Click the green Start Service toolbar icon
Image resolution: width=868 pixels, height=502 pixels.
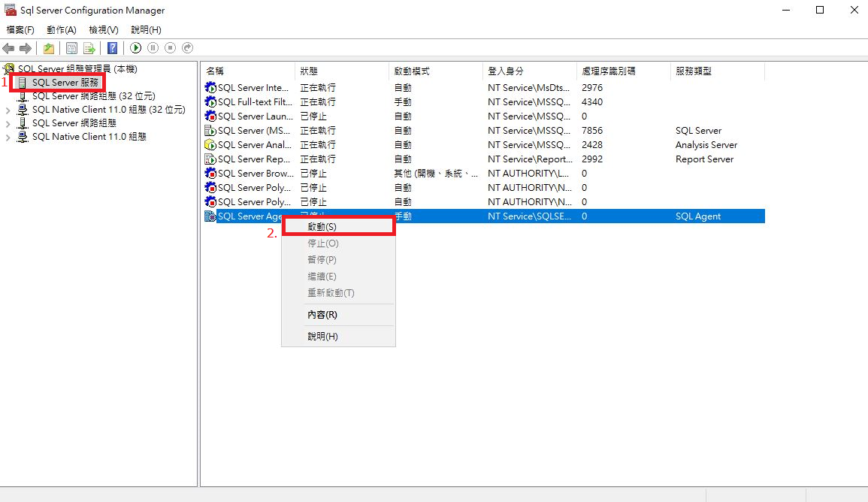pos(135,48)
